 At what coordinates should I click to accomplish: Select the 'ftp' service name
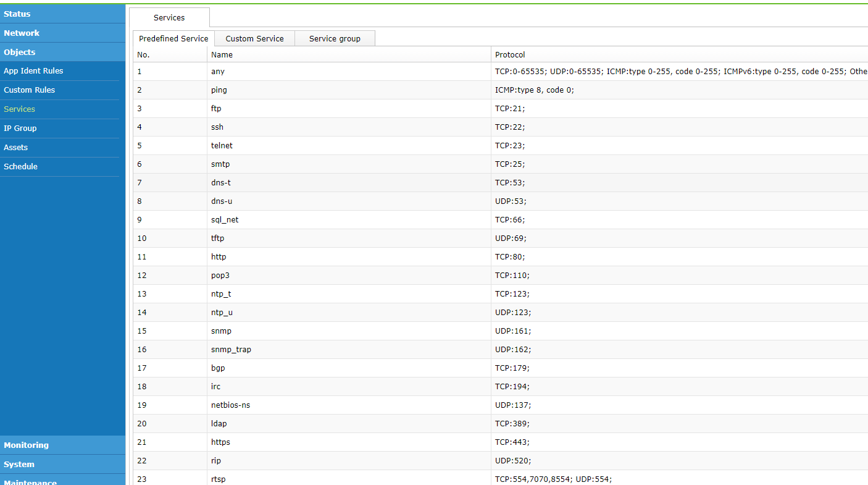point(216,109)
